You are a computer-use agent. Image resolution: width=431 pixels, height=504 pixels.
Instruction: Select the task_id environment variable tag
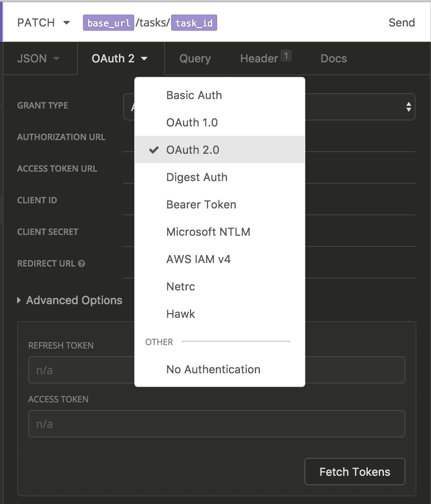(194, 23)
